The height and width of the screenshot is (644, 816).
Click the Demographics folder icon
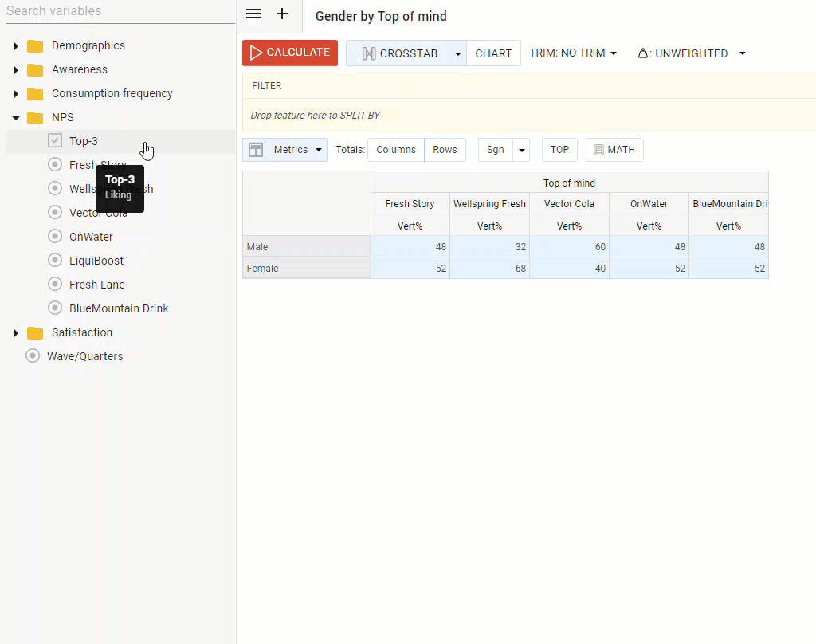click(33, 45)
